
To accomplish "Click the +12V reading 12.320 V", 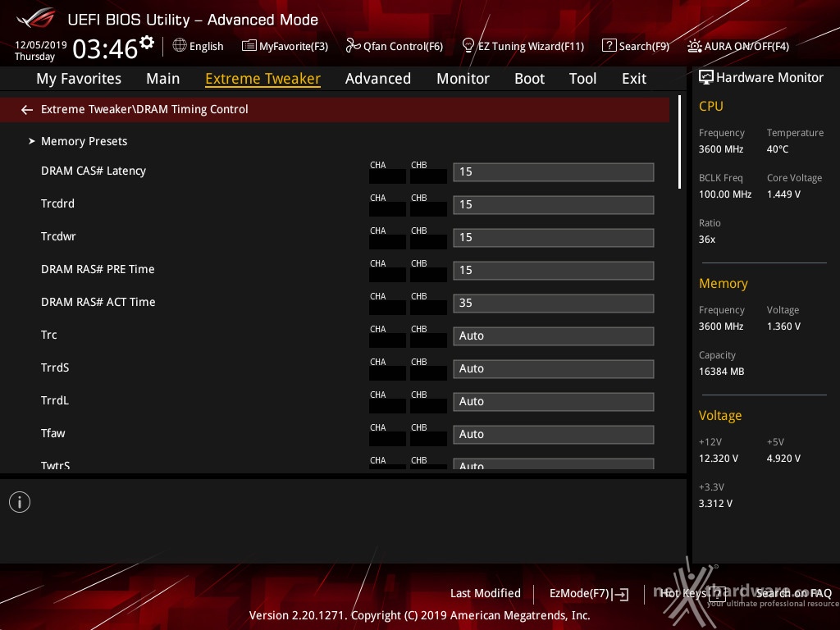I will click(719, 459).
